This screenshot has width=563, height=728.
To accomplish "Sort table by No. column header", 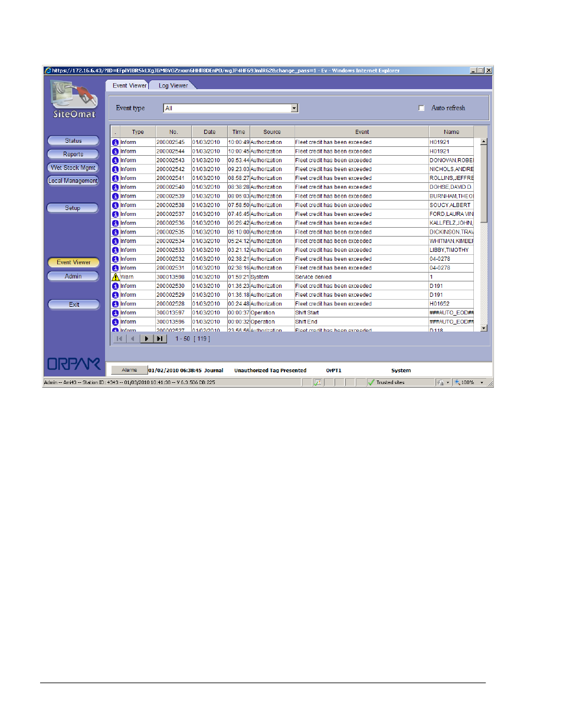I will tap(174, 132).
